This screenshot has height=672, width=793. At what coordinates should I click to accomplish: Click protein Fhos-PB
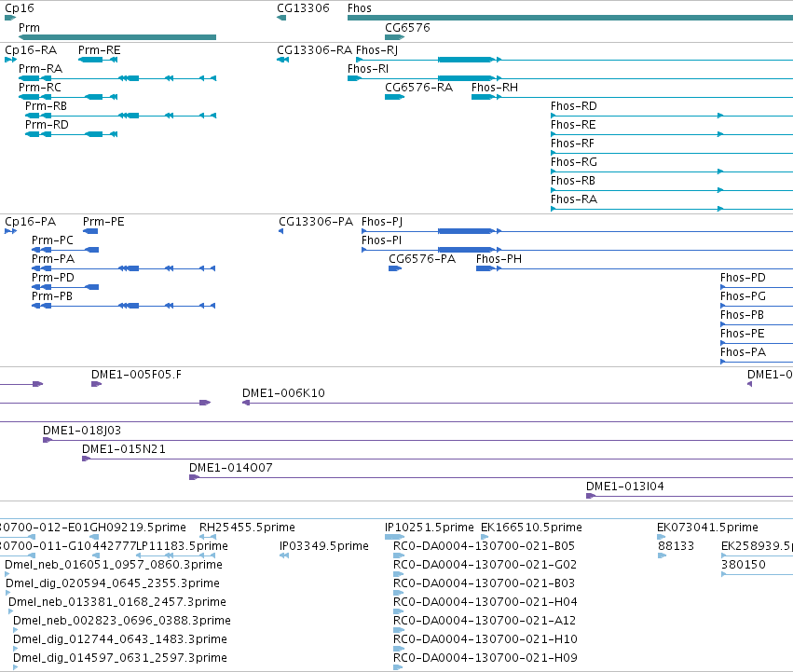coord(757,324)
